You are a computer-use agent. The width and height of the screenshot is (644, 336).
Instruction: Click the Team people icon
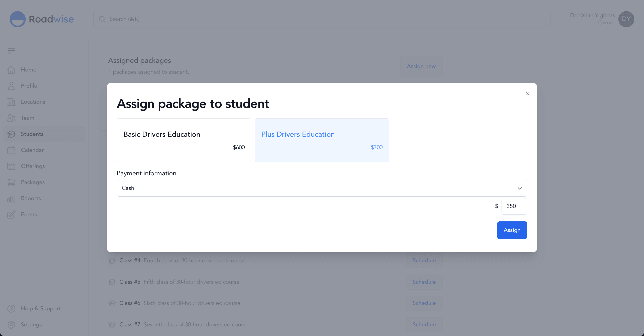pyautogui.click(x=11, y=118)
